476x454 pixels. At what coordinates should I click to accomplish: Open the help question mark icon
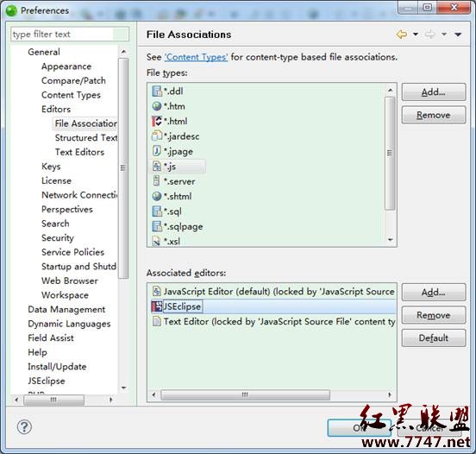[x=24, y=427]
